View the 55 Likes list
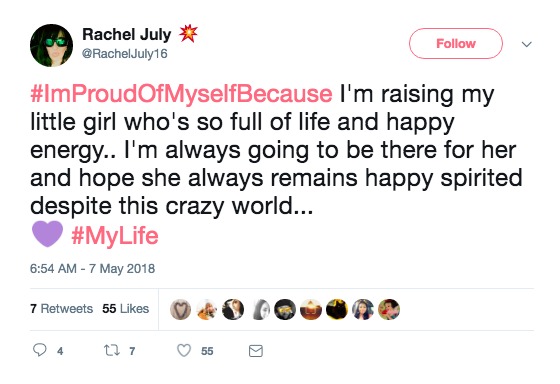The image size is (560, 384). [125, 309]
